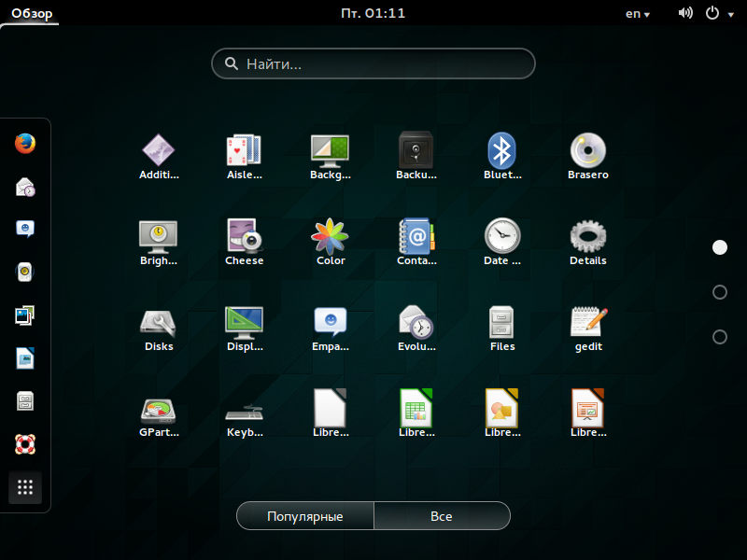This screenshot has width=747, height=560.
Task: Open Empathy chat from the dock
Action: (x=25, y=229)
